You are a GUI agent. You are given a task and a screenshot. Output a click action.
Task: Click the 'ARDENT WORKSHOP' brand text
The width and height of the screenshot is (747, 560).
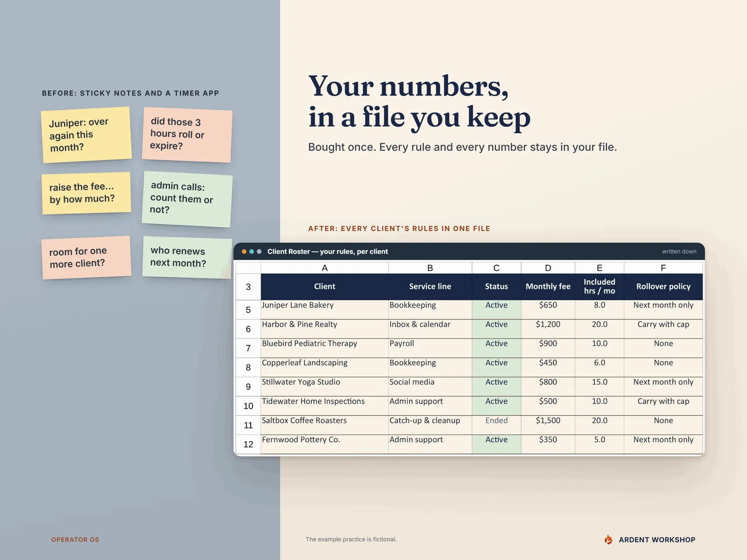coord(657,539)
